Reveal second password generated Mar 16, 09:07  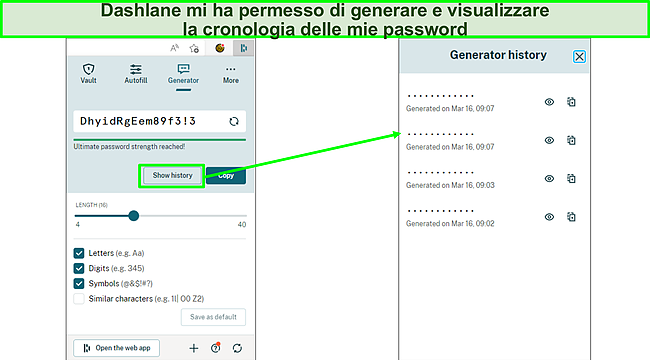point(549,140)
